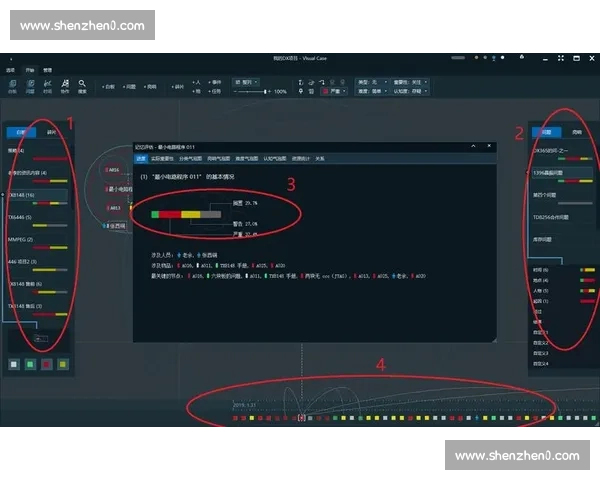Open the 开始 ribbon tab
Viewport: 600px width, 480px height.
pyautogui.click(x=29, y=70)
